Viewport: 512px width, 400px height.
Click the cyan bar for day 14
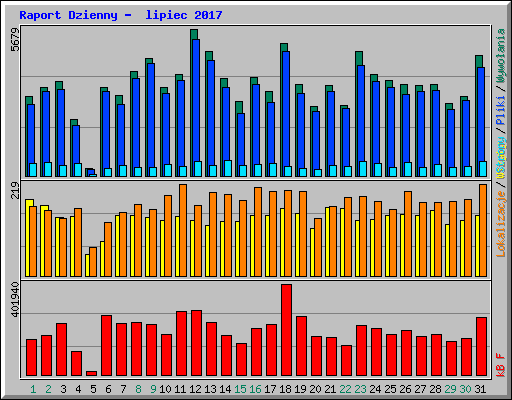tap(228, 168)
